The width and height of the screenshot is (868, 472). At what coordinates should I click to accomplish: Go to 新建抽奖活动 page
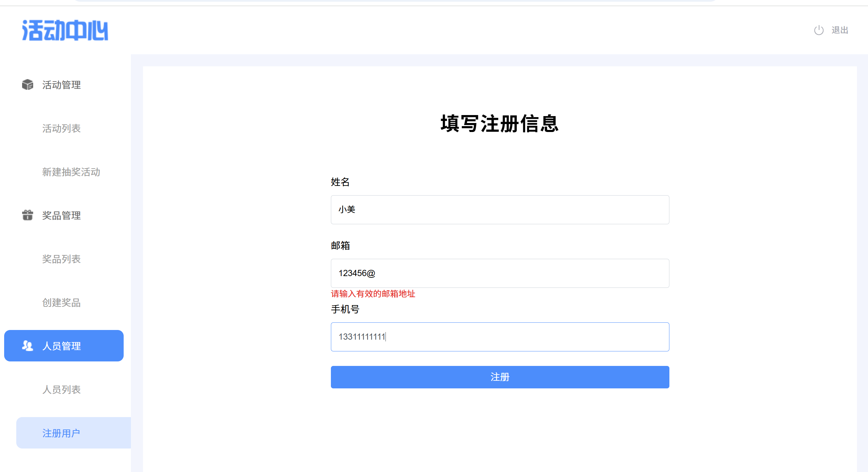pos(71,172)
